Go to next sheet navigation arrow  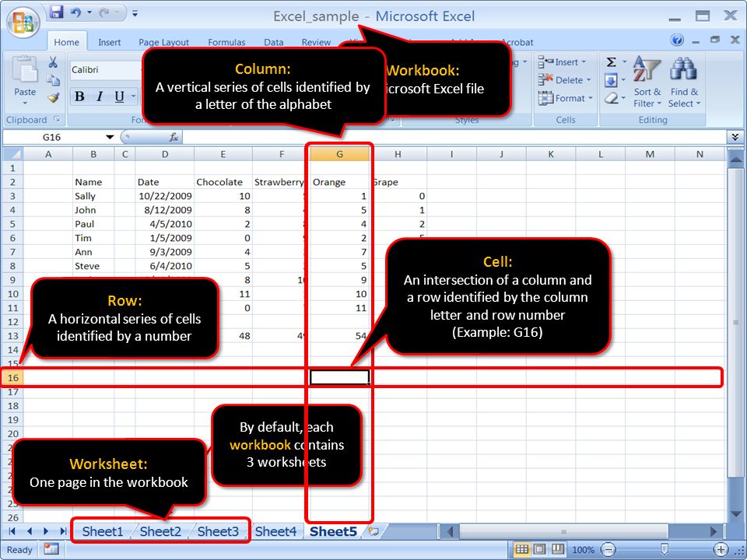(46, 531)
